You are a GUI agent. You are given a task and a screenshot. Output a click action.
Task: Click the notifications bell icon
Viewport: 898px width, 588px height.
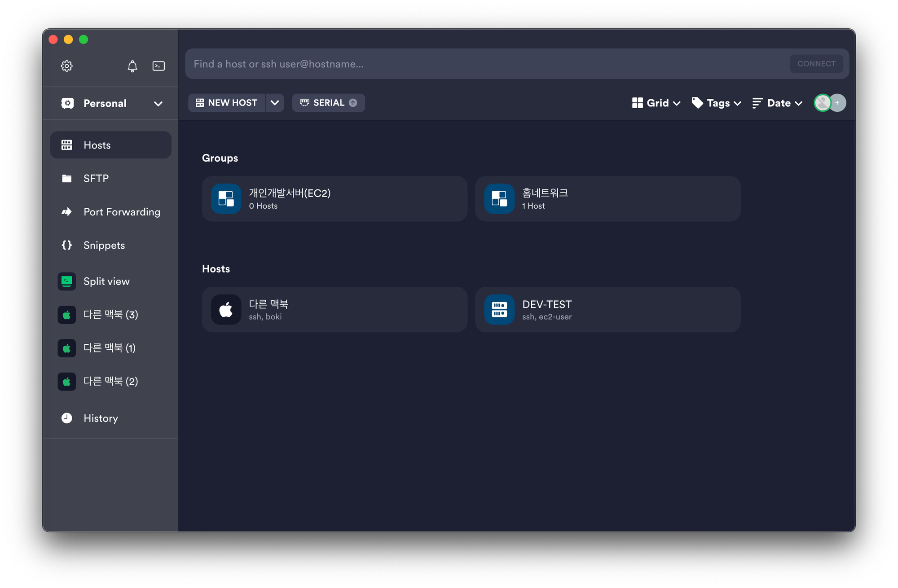tap(132, 66)
